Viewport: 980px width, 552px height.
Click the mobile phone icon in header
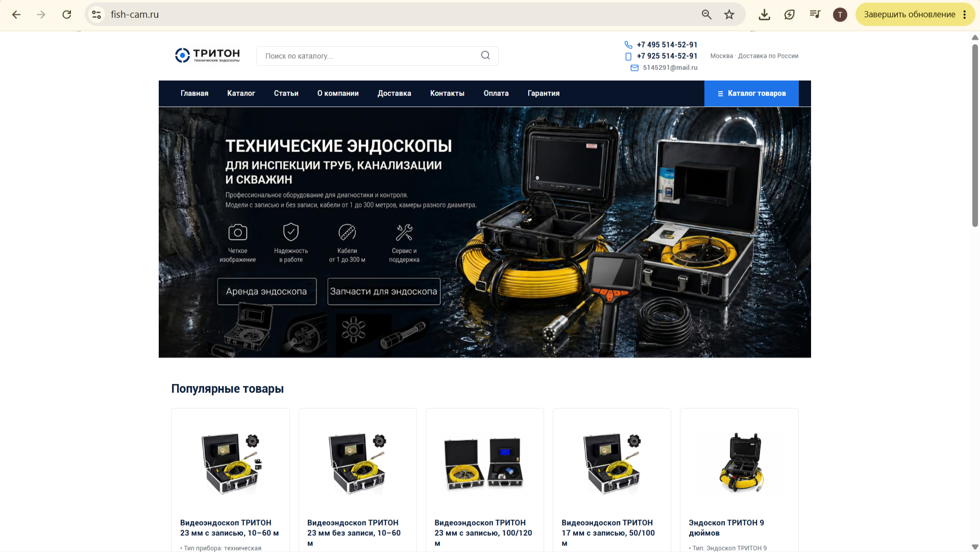(x=628, y=56)
